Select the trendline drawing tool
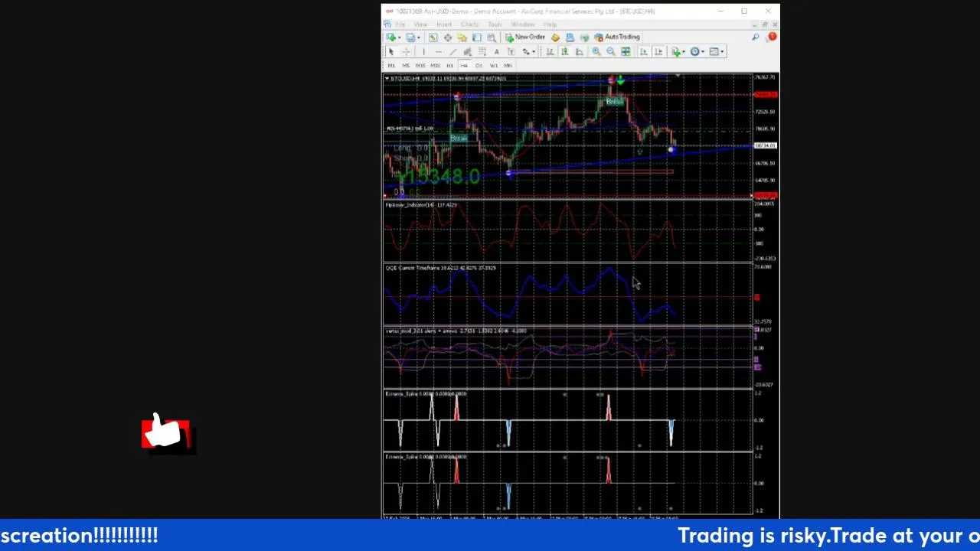The width and height of the screenshot is (980, 551). coord(453,52)
